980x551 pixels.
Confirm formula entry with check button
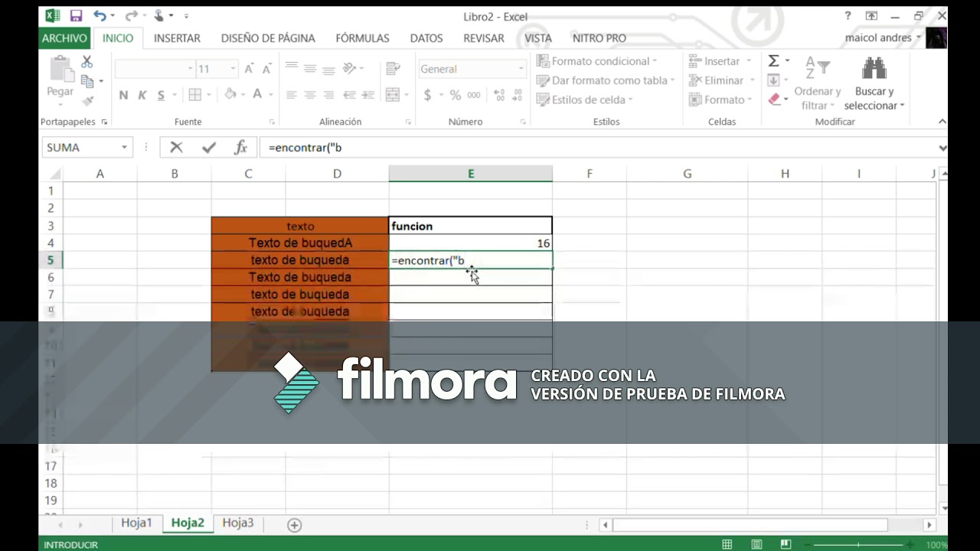(209, 148)
